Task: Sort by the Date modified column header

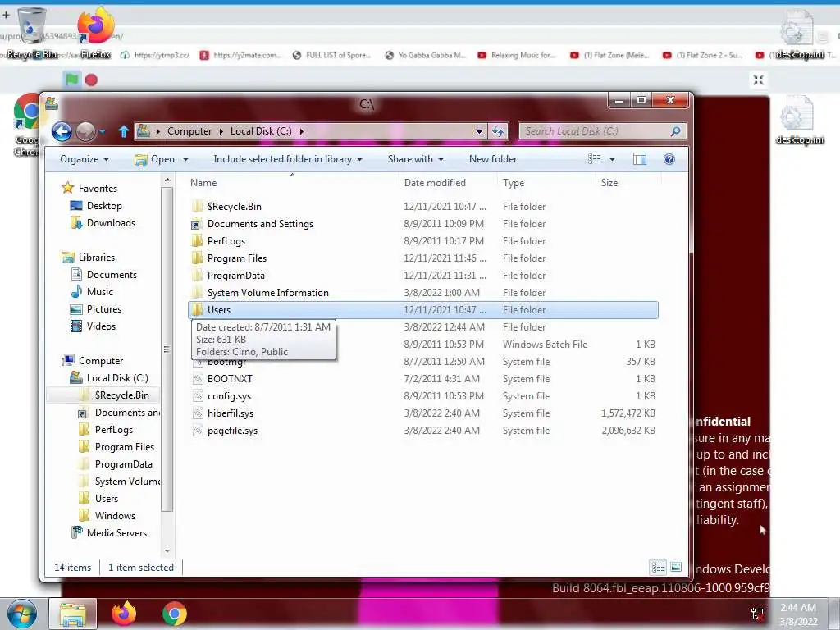Action: pos(435,183)
